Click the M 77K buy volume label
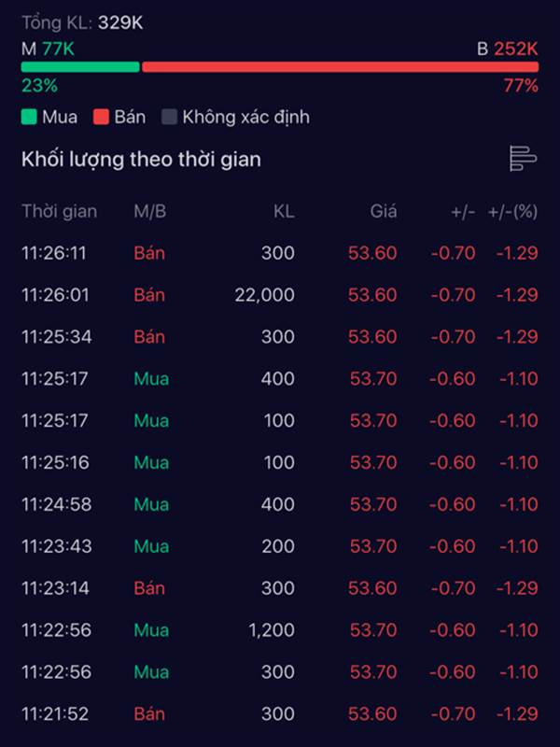This screenshot has width=560, height=747. (x=48, y=49)
